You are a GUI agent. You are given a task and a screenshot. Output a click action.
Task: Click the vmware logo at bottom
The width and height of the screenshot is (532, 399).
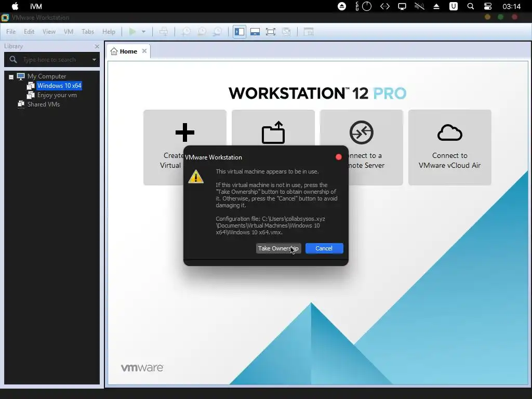[142, 368]
